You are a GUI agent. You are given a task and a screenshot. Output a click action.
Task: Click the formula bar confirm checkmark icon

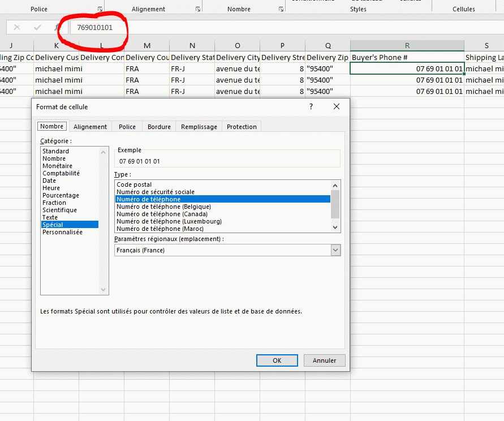pos(37,27)
